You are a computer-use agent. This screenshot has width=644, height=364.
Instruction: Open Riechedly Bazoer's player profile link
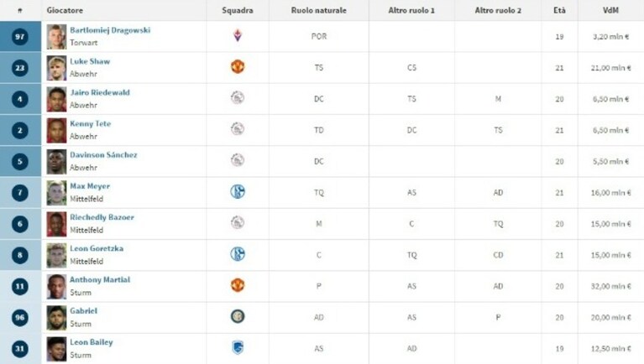pos(102,217)
